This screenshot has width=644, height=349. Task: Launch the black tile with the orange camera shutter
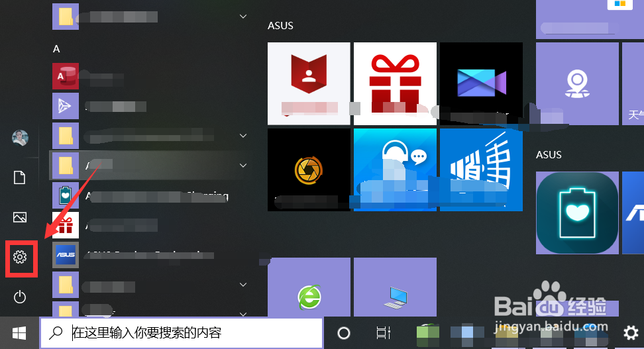[309, 170]
